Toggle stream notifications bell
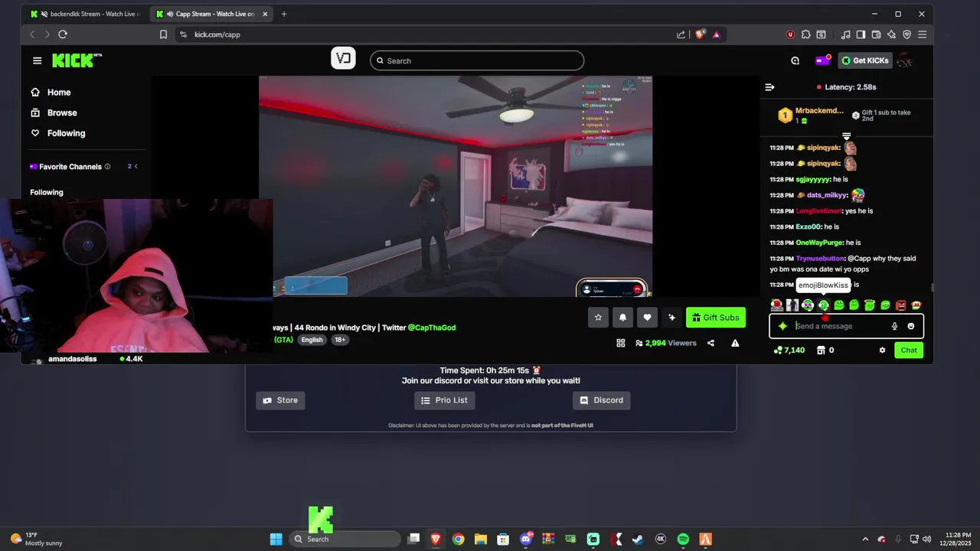The width and height of the screenshot is (980, 551). [622, 318]
